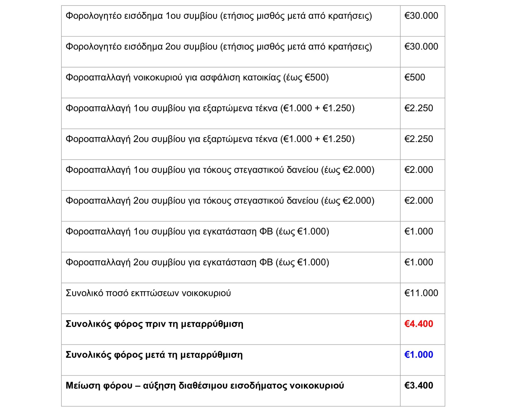Click the 'Συνολικό ποσό εκπτώσεων νοικοκυριού' label
The height and width of the screenshot is (420, 506).
[x=148, y=293]
